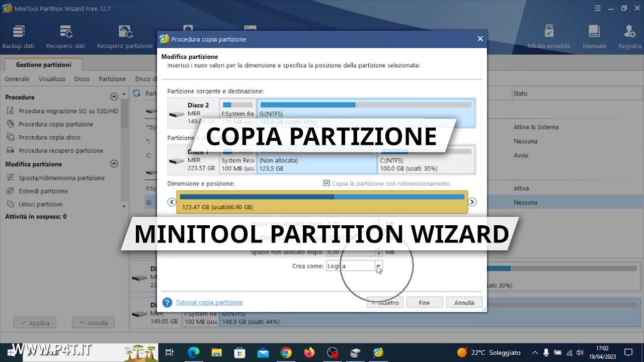Viewport: 644px width, 362px height.
Task: Click the Applica button in the main window
Action: click(x=35, y=323)
